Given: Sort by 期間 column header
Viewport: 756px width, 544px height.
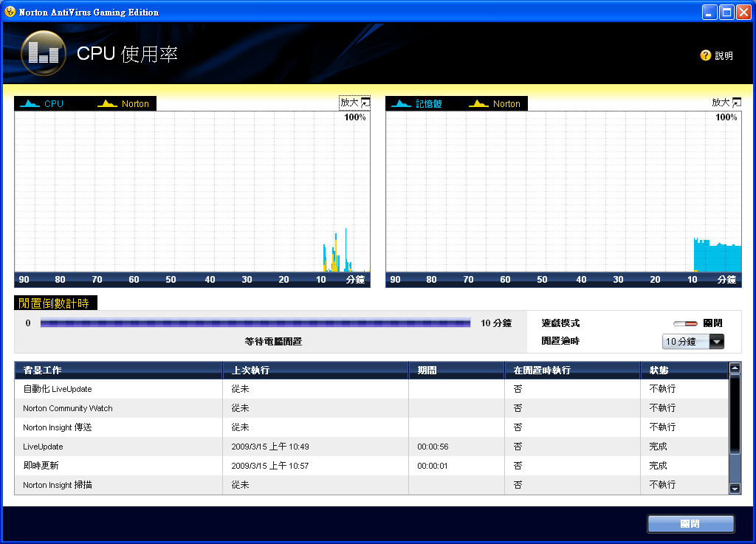Looking at the screenshot, I should 456,370.
